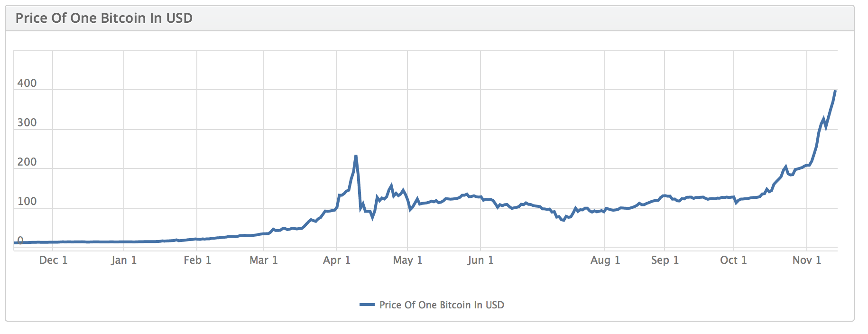This screenshot has height=334, width=868.
Task: Pick the Apr 1 axis label
Action: tap(337, 260)
